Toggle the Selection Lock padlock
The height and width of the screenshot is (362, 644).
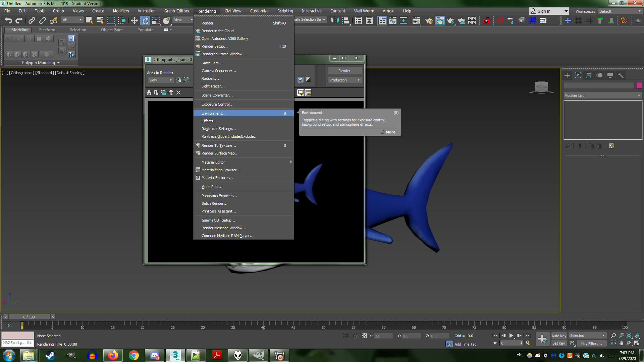click(355, 336)
